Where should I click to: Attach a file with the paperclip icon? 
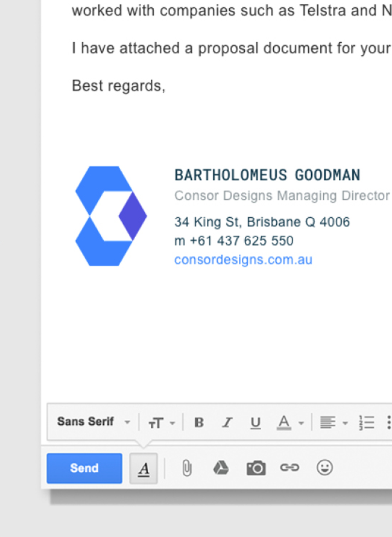click(x=187, y=468)
